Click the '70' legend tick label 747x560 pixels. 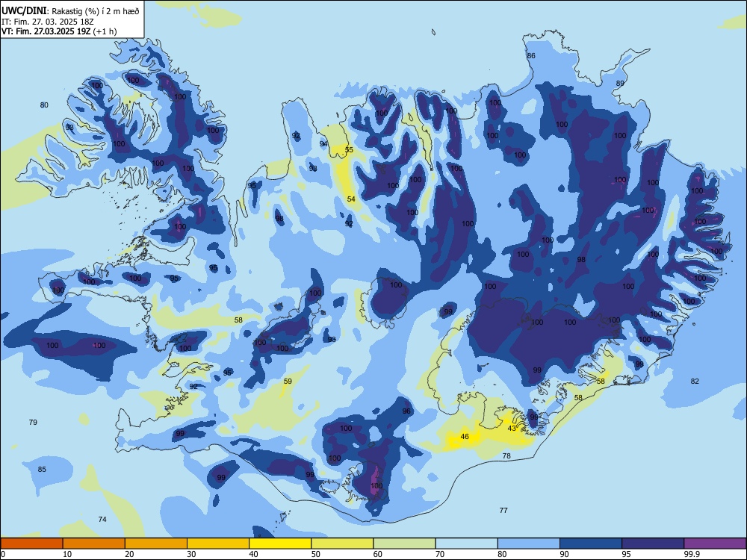pos(440,554)
